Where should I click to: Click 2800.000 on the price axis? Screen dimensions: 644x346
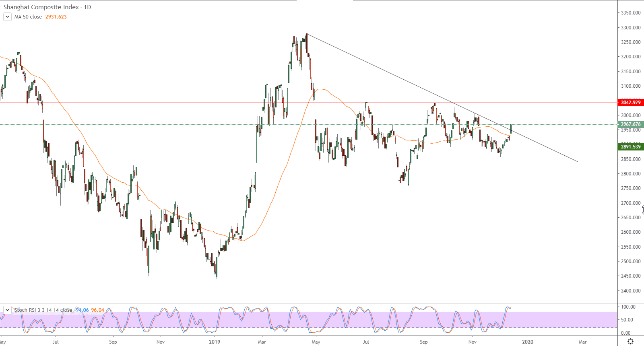point(631,174)
